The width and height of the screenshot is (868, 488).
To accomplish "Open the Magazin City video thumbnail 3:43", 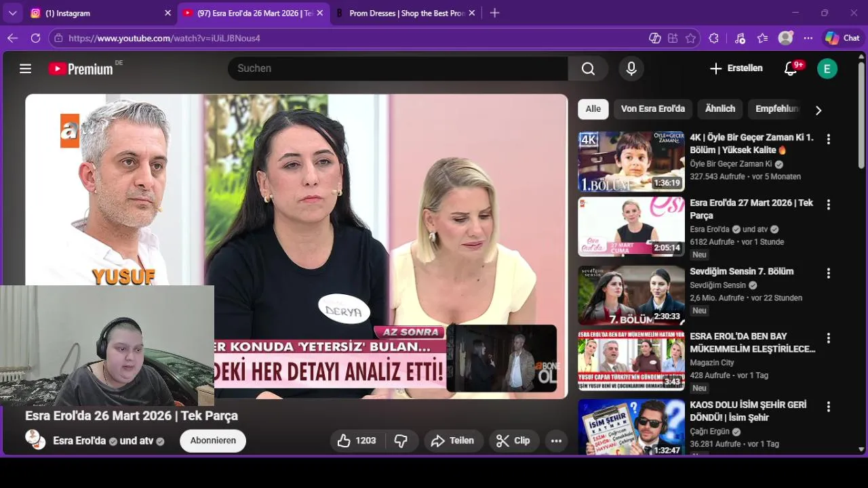I will pyautogui.click(x=631, y=361).
